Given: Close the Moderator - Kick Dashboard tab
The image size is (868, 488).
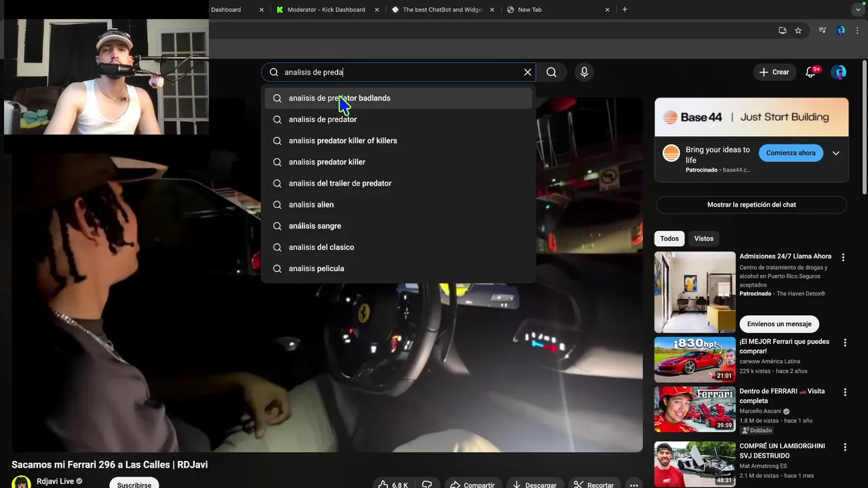Looking at the screenshot, I should 376,9.
